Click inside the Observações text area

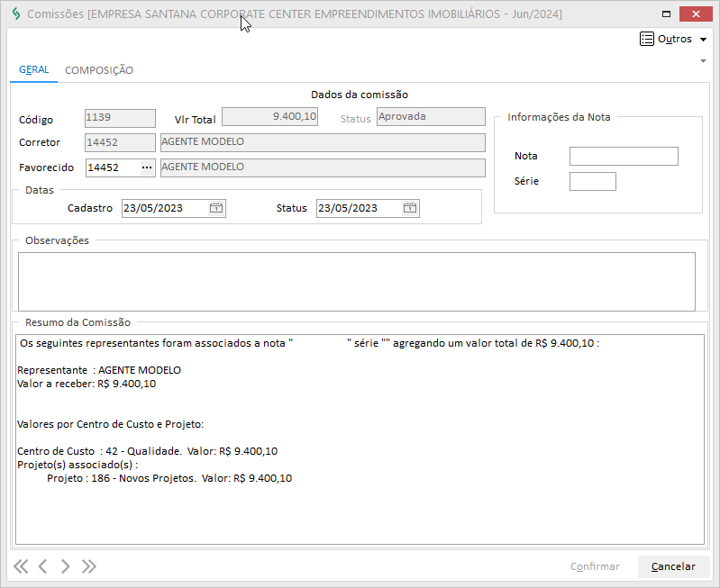(x=357, y=281)
